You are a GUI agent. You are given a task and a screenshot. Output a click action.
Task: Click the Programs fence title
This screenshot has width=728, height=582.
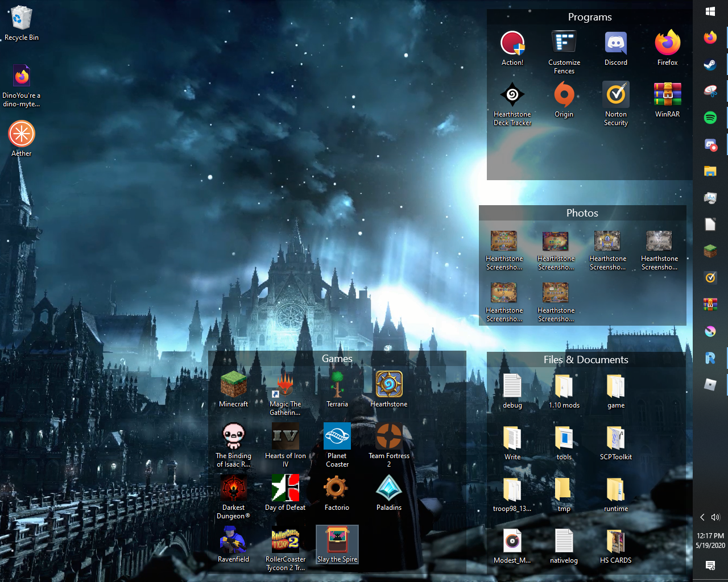coord(590,17)
